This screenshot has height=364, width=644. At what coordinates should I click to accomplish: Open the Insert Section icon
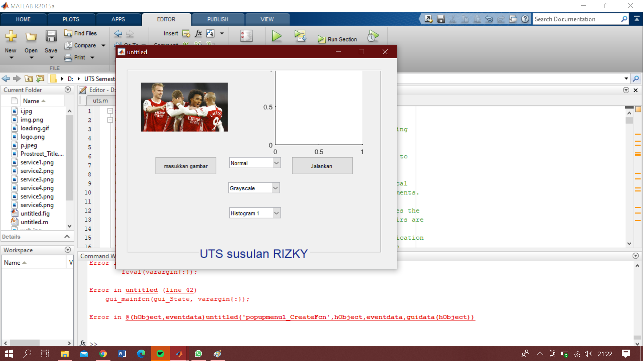pos(186,33)
